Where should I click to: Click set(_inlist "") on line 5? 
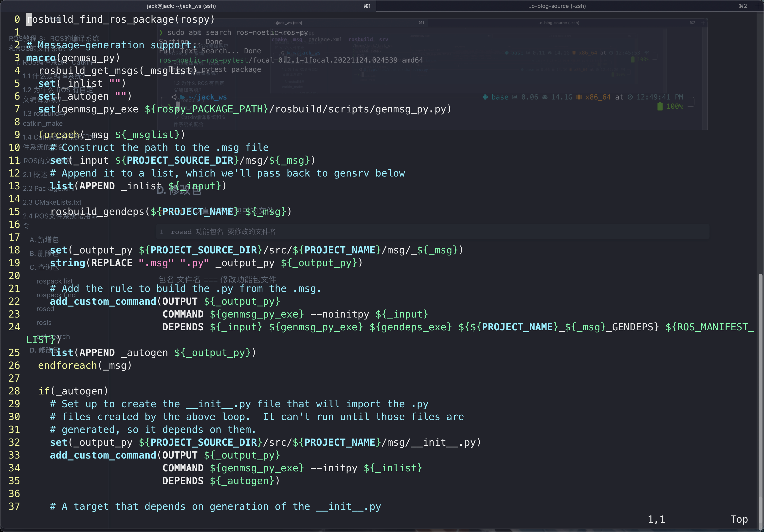[82, 84]
